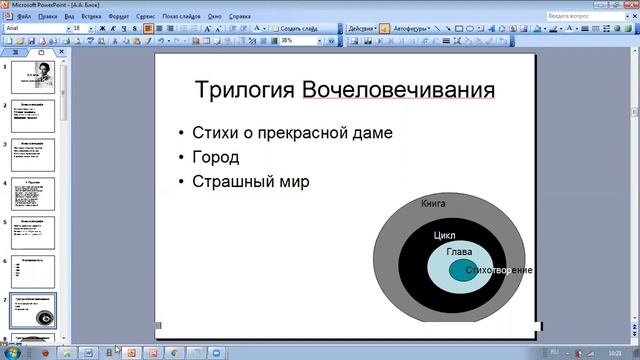Select slide 1 thumbnail with portrait
This screenshot has height=360, width=640.
(33, 77)
